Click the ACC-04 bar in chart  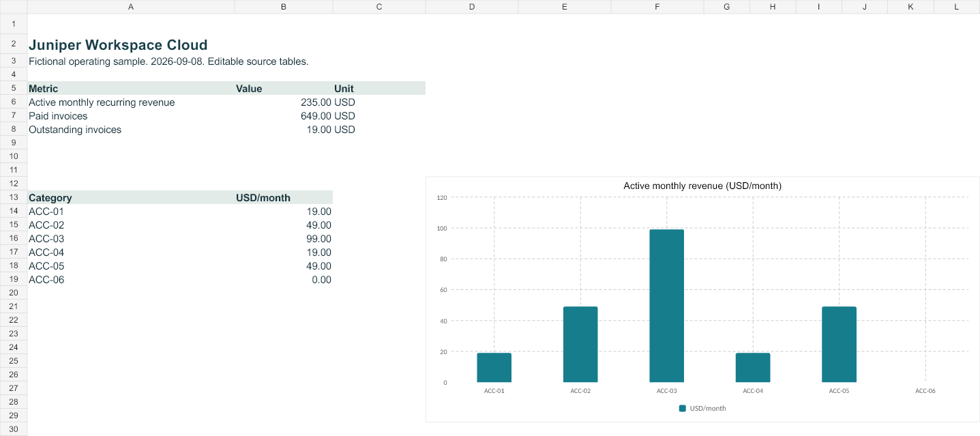(x=753, y=368)
